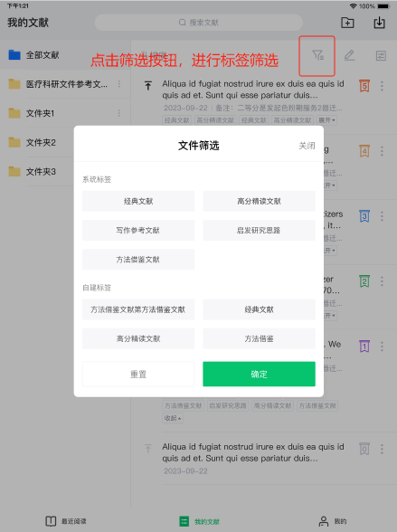Toggle the 启发研究思路 tag filter
This screenshot has width=397, height=532.
coord(259,231)
